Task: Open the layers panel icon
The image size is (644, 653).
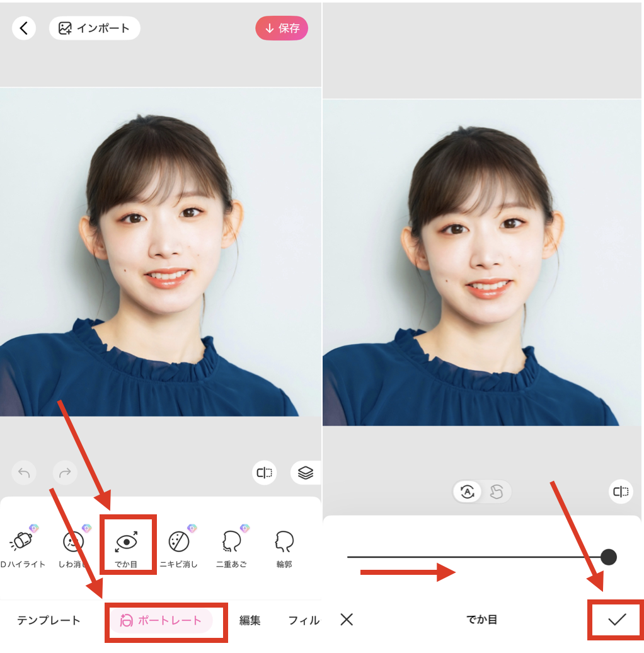Action: point(305,473)
